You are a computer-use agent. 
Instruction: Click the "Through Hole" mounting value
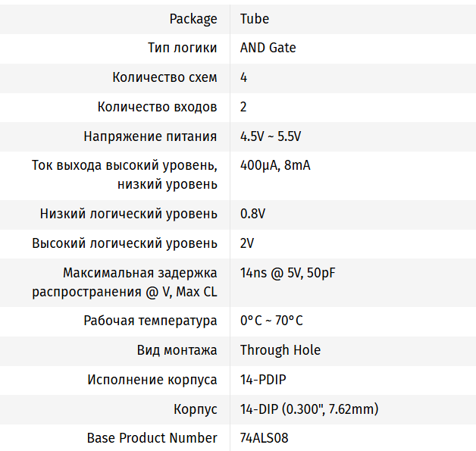point(280,350)
